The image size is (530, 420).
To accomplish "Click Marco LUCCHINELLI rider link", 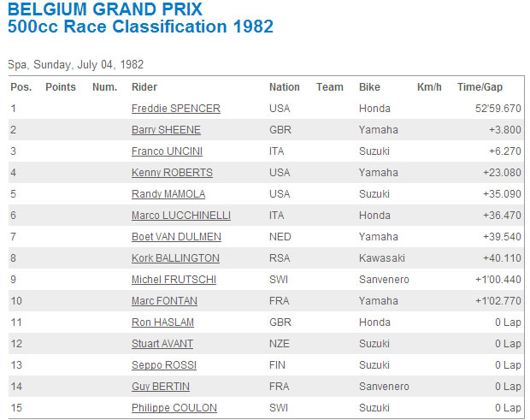I will (181, 216).
